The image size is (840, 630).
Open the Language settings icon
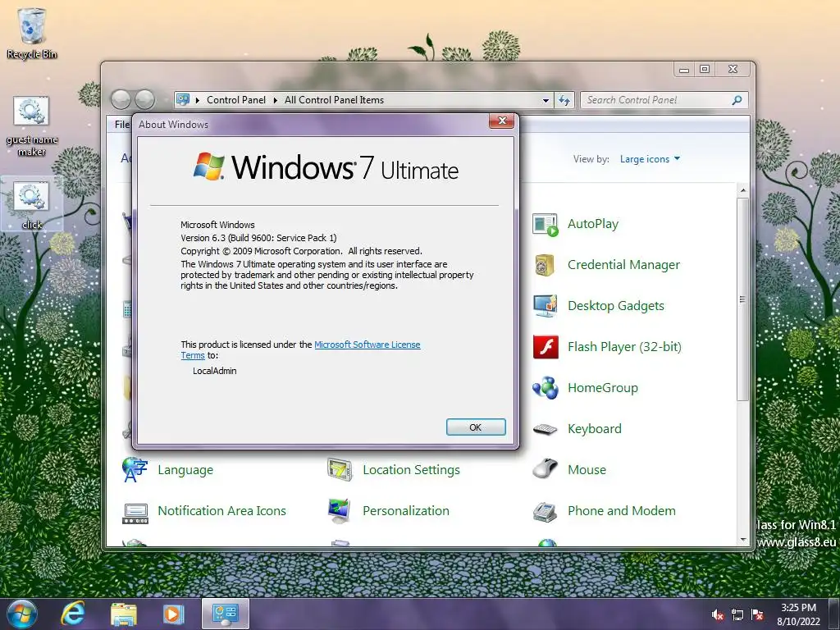pyautogui.click(x=135, y=470)
